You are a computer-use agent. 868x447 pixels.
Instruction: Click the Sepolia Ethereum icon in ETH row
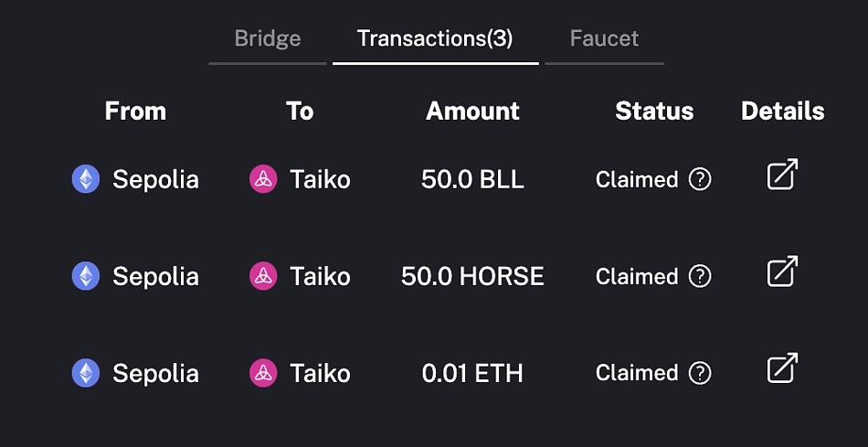(x=86, y=373)
